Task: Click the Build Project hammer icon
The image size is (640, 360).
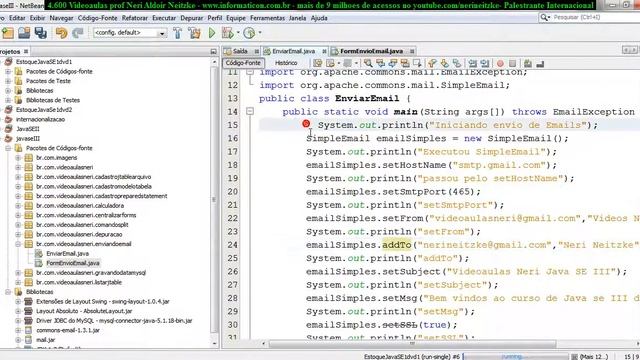Action: tap(178, 33)
